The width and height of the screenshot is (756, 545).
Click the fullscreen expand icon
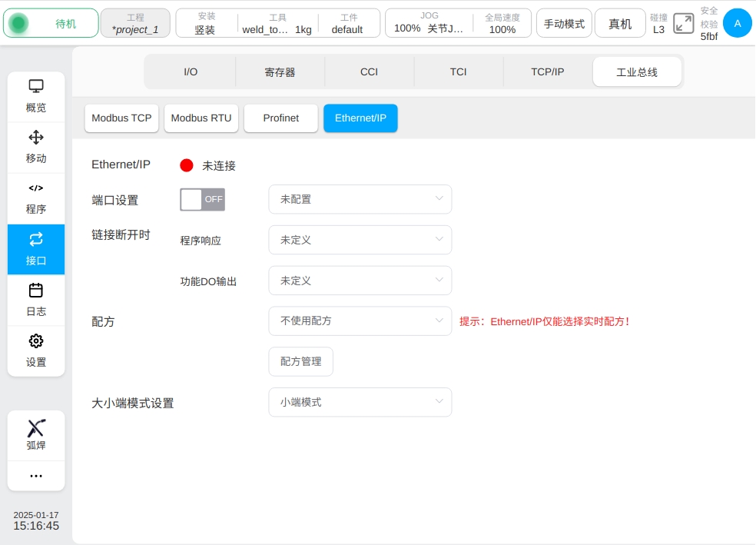coord(683,24)
